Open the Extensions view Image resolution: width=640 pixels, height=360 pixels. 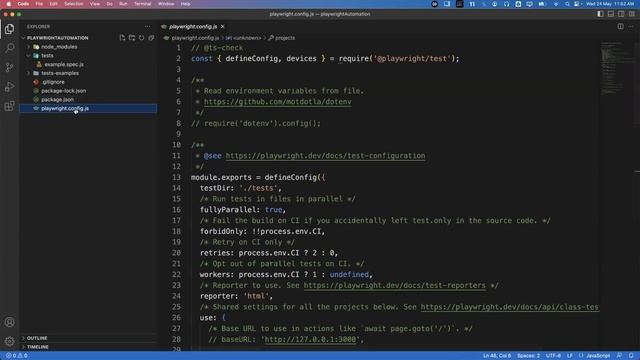tap(9, 106)
